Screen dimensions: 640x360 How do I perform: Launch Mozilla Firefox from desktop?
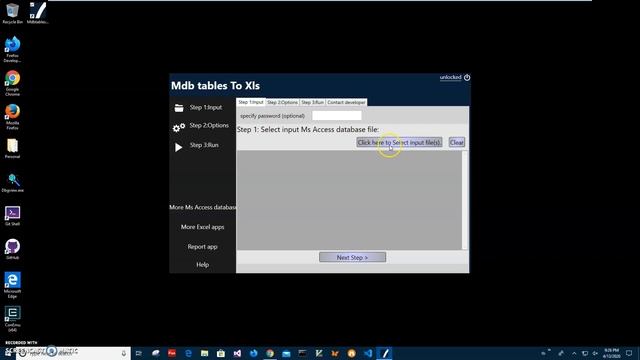[x=12, y=117]
